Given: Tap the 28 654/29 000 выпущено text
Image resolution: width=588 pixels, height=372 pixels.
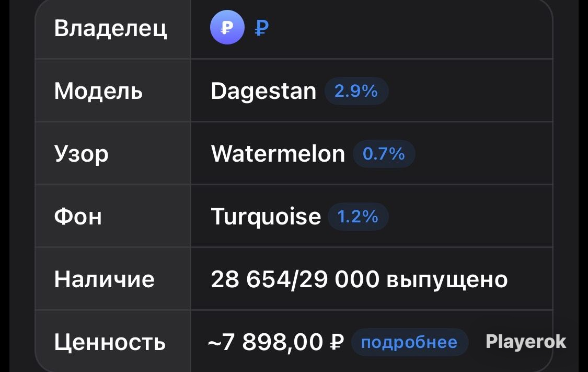Looking at the screenshot, I should pos(359,279).
